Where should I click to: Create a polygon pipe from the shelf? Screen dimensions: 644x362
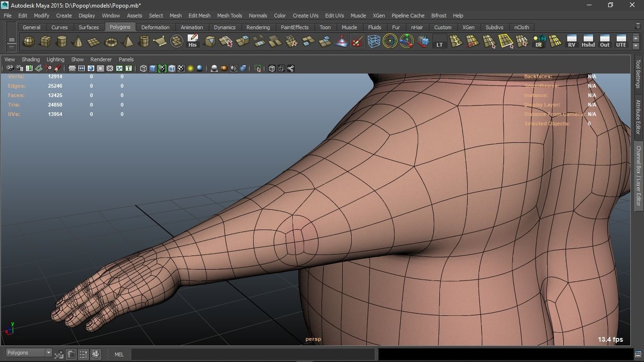click(144, 41)
